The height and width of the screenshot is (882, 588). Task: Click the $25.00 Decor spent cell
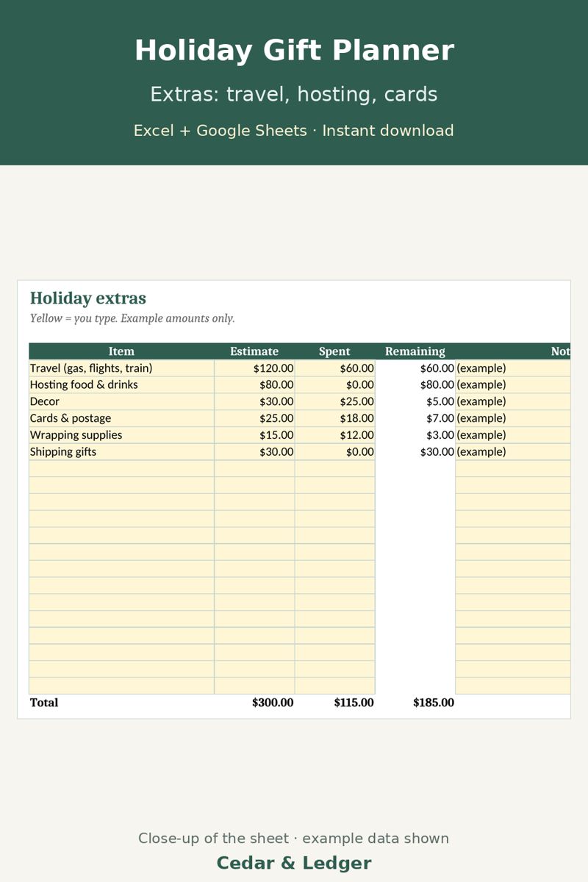click(334, 402)
